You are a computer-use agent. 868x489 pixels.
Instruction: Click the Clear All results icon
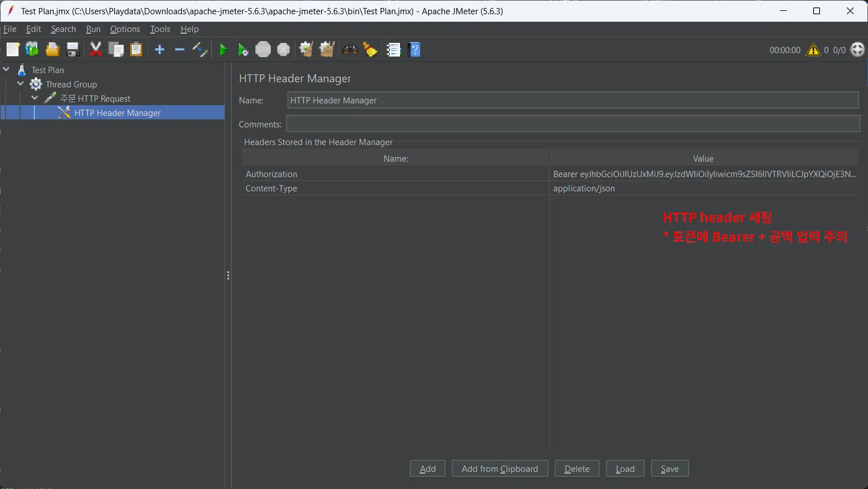click(x=327, y=50)
